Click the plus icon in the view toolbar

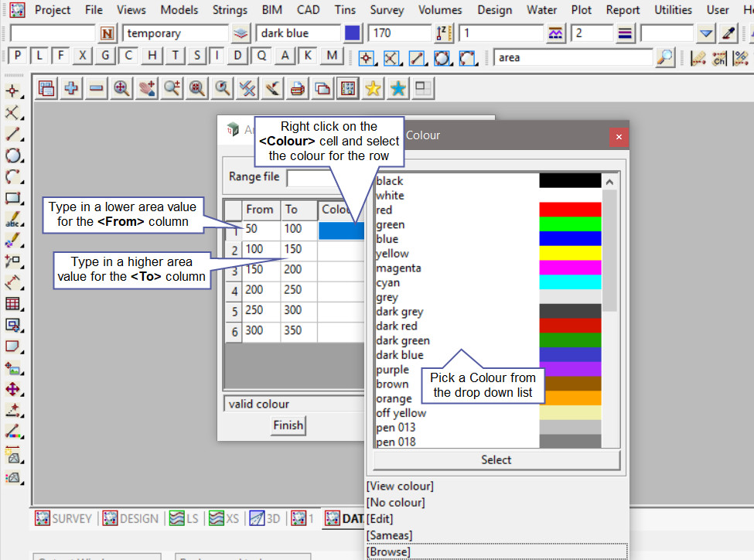tap(71, 88)
